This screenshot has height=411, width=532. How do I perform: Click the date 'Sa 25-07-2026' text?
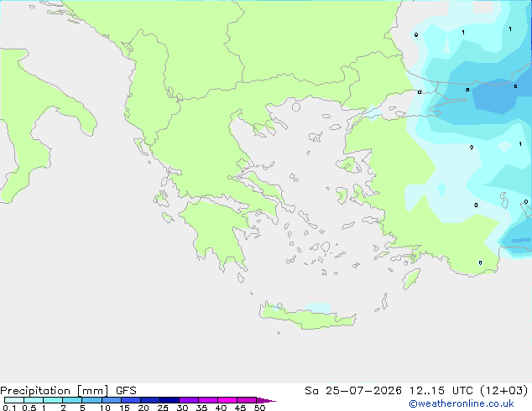pos(353,391)
